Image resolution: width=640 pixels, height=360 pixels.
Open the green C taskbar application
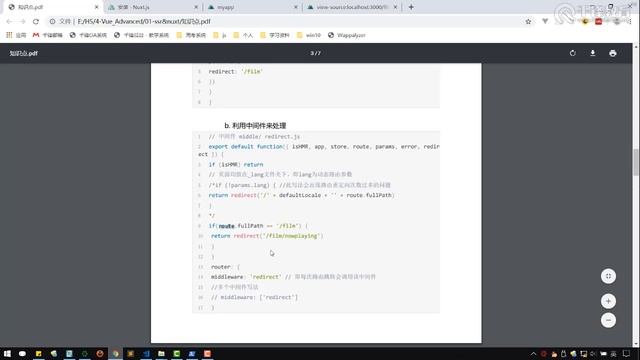(x=177, y=353)
